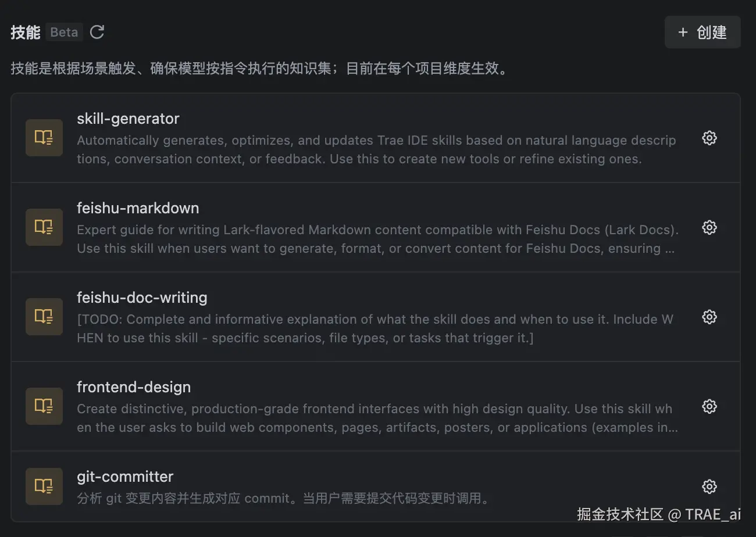Image resolution: width=756 pixels, height=537 pixels.
Task: Select the skill-generator skill title
Action: tap(128, 119)
